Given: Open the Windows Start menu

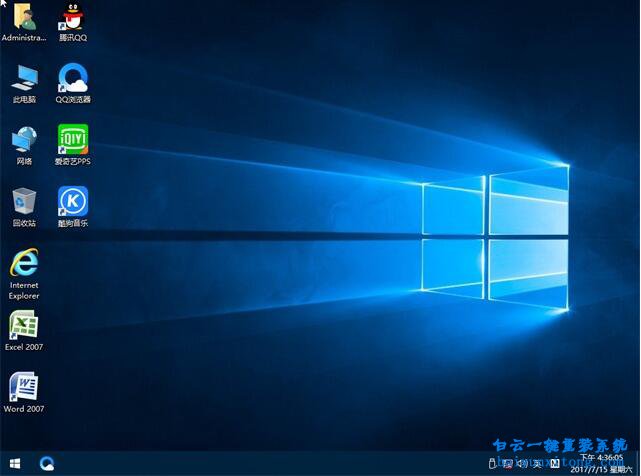Looking at the screenshot, I should point(15,464).
